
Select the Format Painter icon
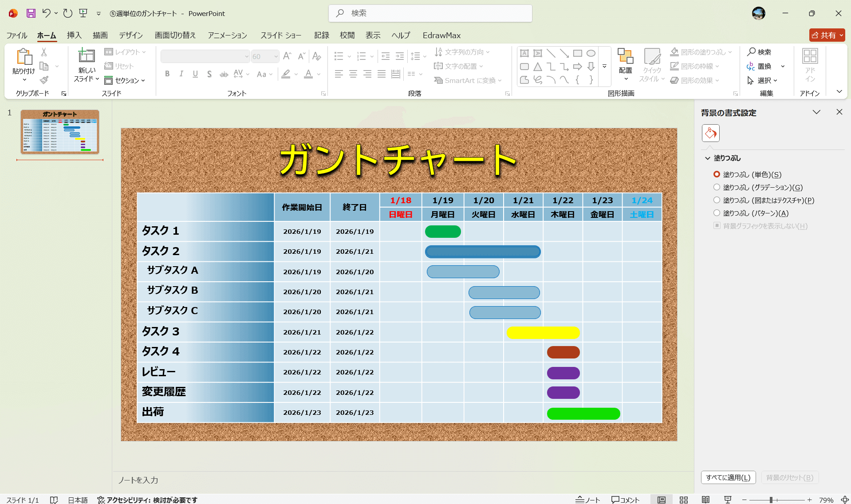[43, 80]
